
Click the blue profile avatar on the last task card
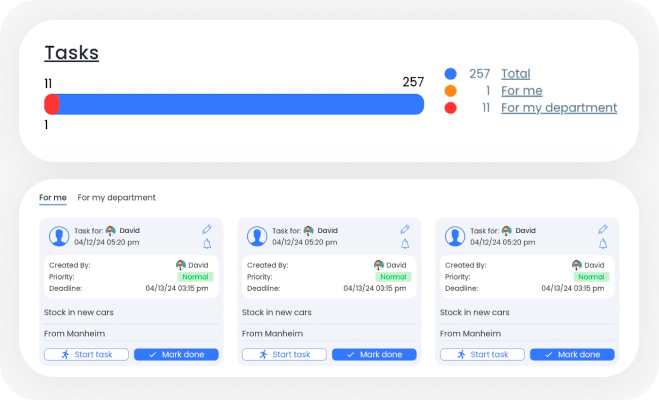point(455,236)
